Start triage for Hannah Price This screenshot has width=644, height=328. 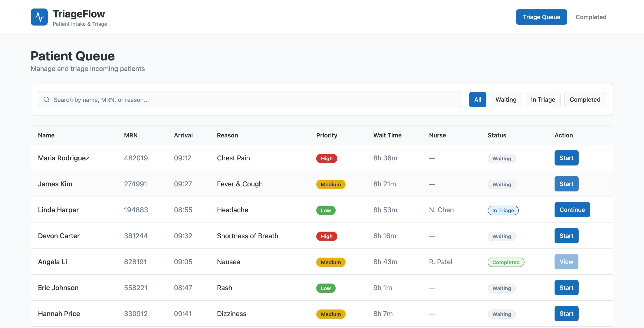566,314
